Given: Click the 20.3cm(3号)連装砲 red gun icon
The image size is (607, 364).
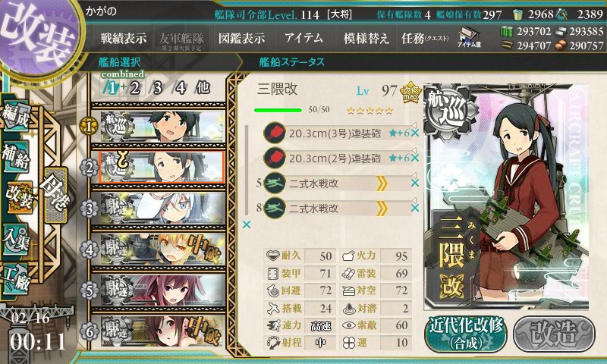Looking at the screenshot, I should click(275, 133).
